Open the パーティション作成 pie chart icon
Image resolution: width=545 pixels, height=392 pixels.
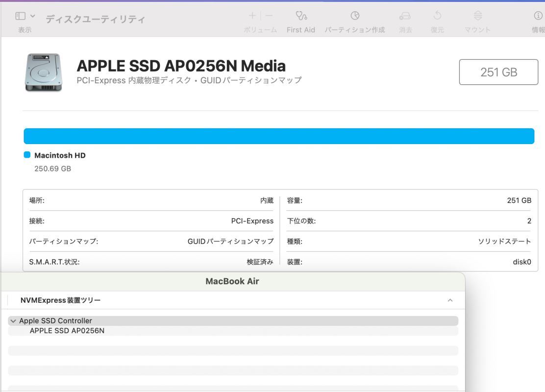tap(355, 16)
